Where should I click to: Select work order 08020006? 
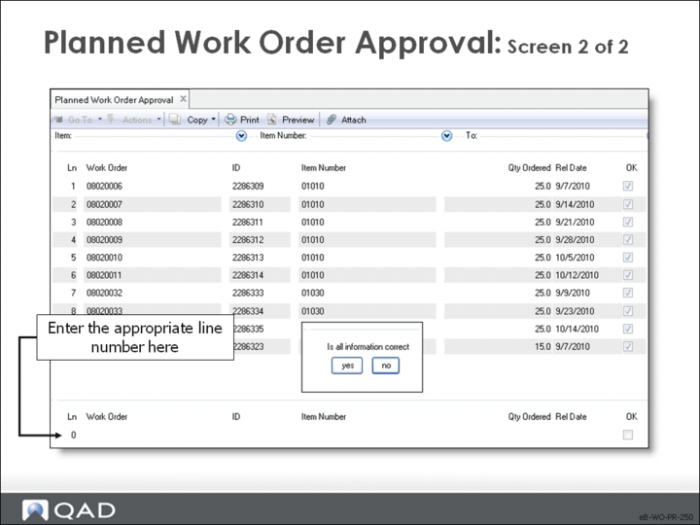point(104,186)
